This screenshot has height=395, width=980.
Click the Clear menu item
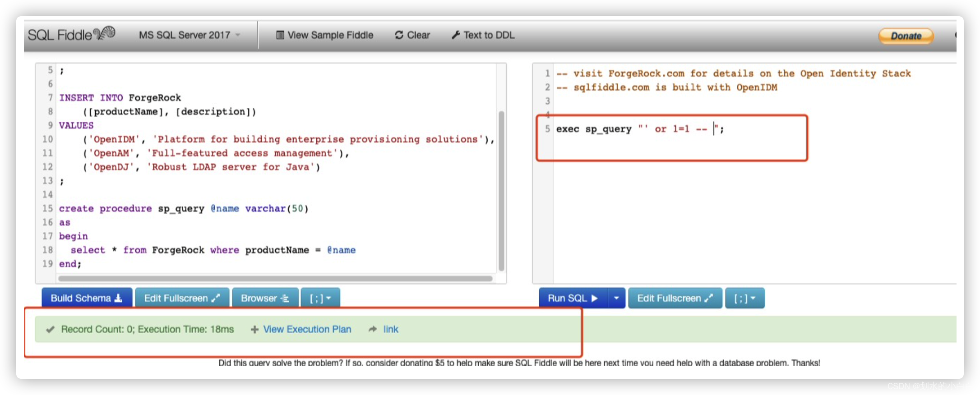pos(412,35)
